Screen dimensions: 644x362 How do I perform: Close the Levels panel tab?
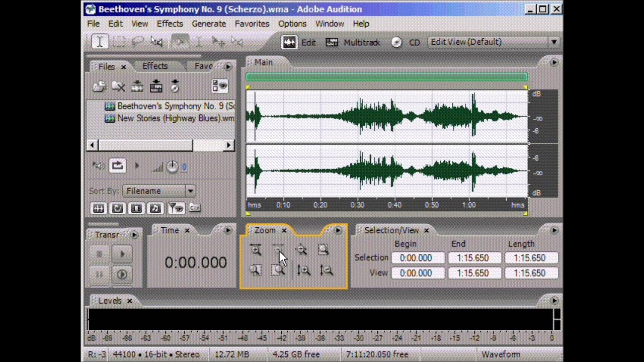tap(129, 301)
